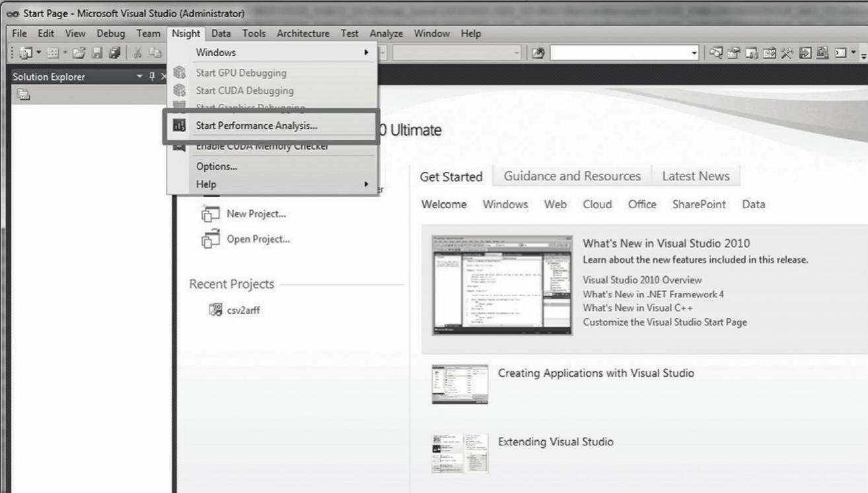868x493 pixels.
Task: Select the Cloud category
Action: 597,204
